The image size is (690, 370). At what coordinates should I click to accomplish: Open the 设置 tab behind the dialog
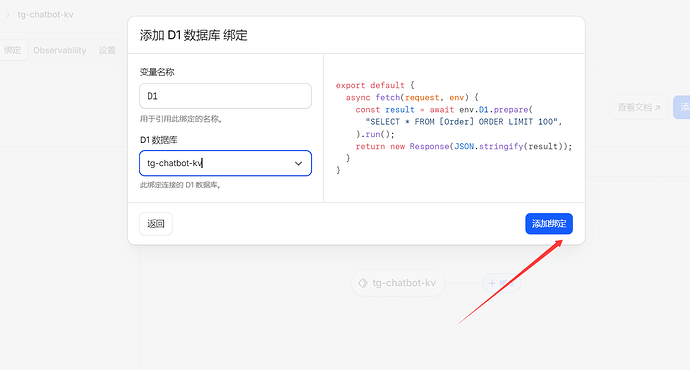pos(107,50)
